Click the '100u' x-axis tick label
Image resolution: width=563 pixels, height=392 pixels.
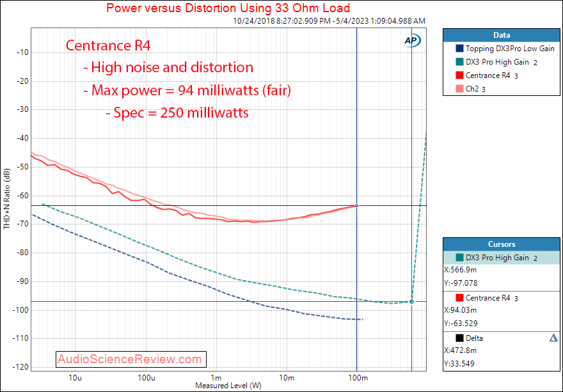click(145, 378)
